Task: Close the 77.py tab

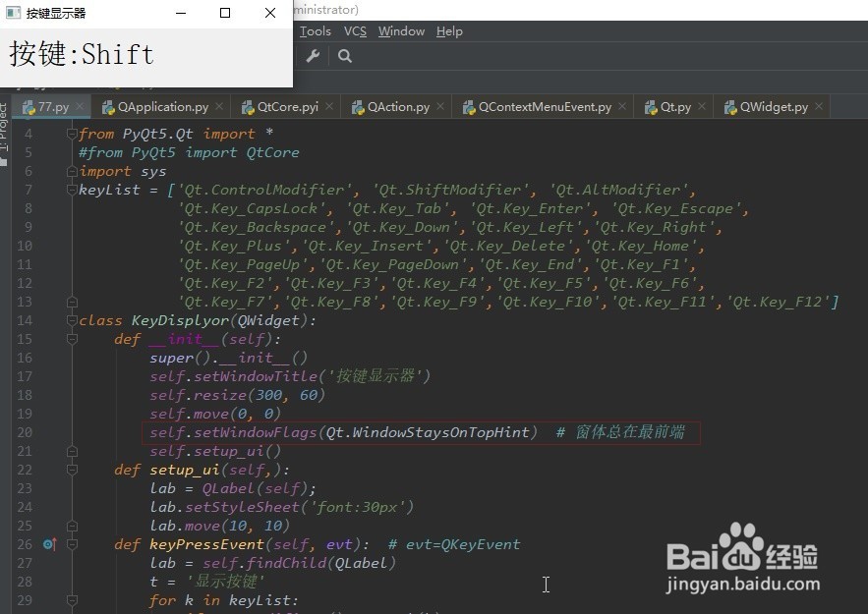Action: pyautogui.click(x=80, y=106)
